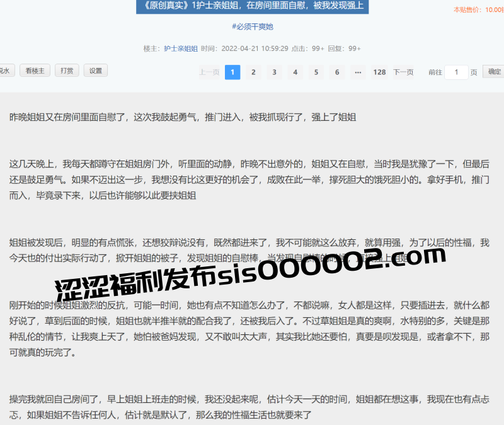Click the pagination ellipsis button

358,72
